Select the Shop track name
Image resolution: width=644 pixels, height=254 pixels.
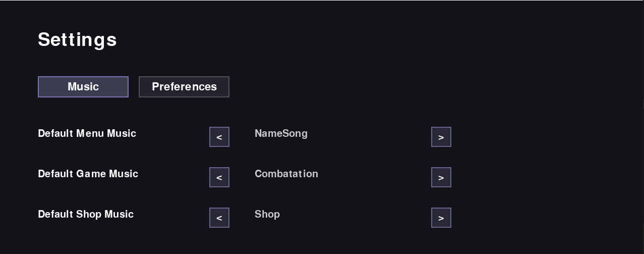coord(267,214)
